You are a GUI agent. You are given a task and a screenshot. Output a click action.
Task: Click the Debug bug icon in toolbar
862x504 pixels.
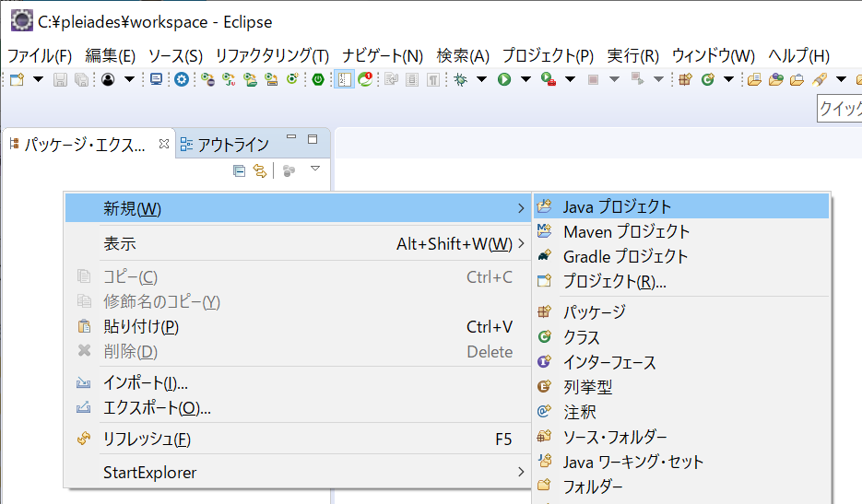coord(461,79)
